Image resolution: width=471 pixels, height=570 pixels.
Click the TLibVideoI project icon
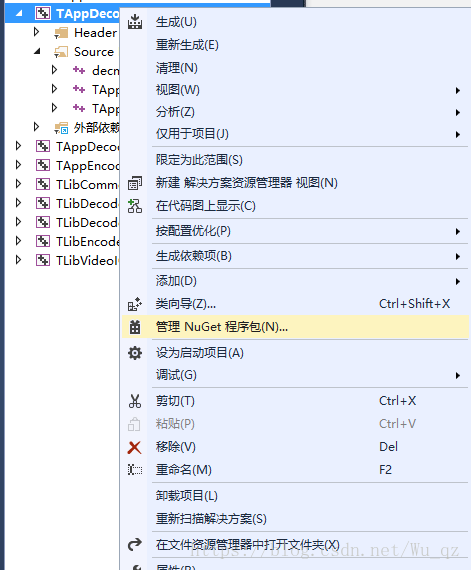click(43, 260)
